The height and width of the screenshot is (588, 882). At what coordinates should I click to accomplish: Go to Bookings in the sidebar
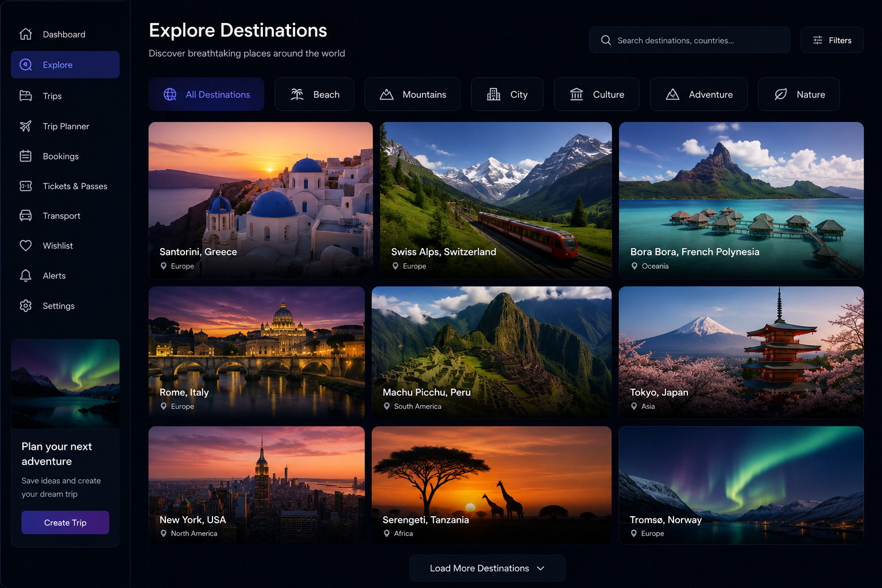[x=65, y=156]
